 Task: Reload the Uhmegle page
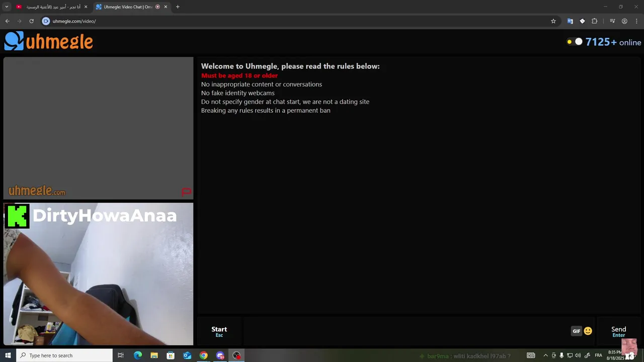31,21
